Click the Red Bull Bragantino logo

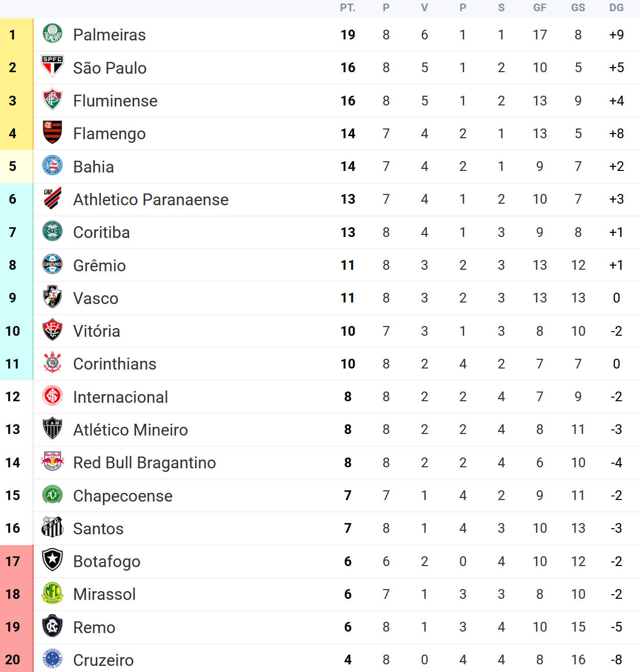[x=52, y=462]
